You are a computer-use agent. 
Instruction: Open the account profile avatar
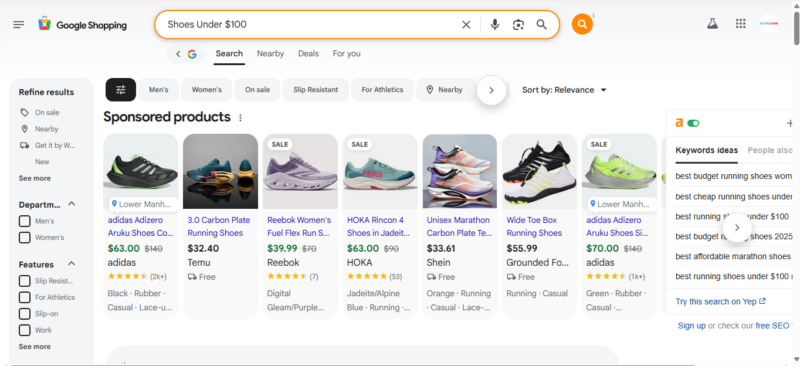[769, 23]
